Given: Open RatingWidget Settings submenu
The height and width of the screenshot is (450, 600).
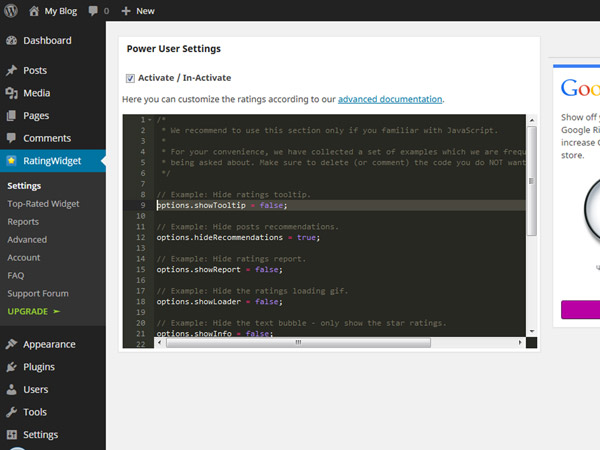Looking at the screenshot, I should (24, 186).
